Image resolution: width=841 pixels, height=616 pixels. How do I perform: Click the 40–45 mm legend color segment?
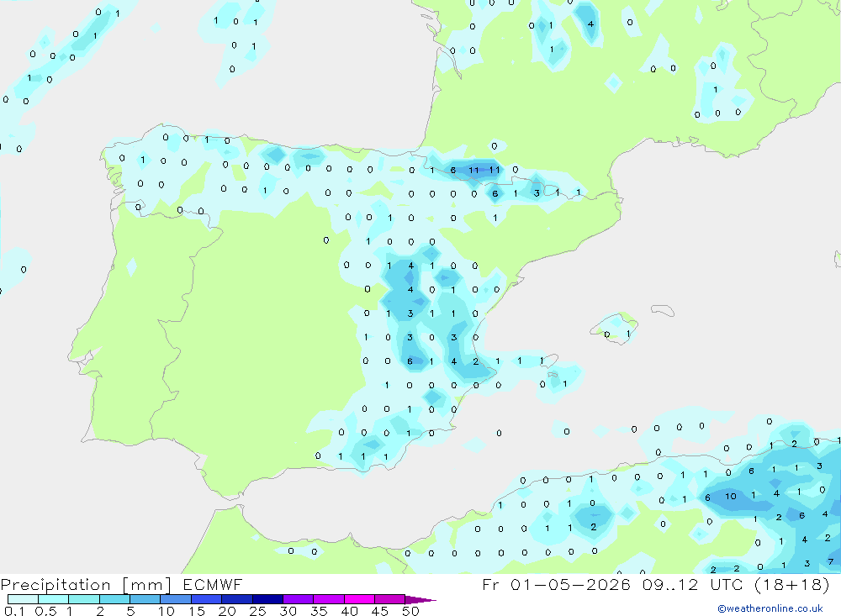tap(359, 599)
